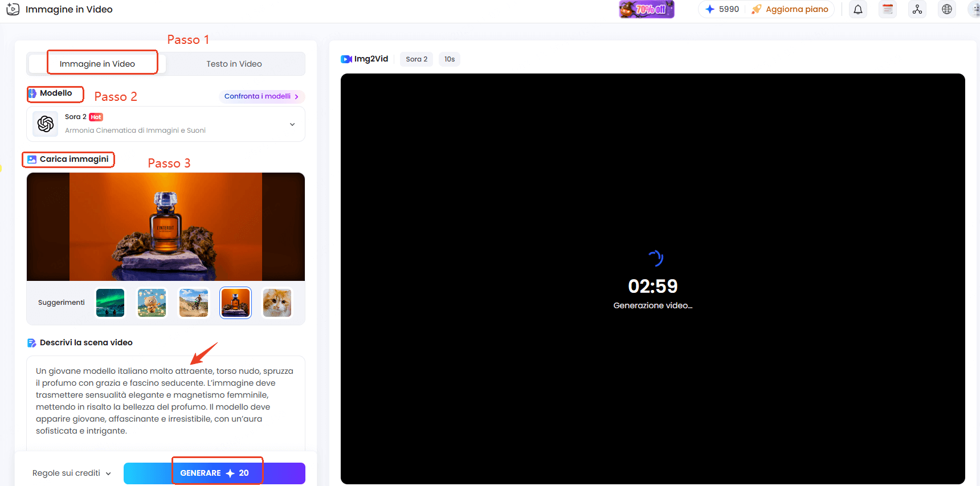
Task: Open the calendar icon in header
Action: (x=888, y=9)
